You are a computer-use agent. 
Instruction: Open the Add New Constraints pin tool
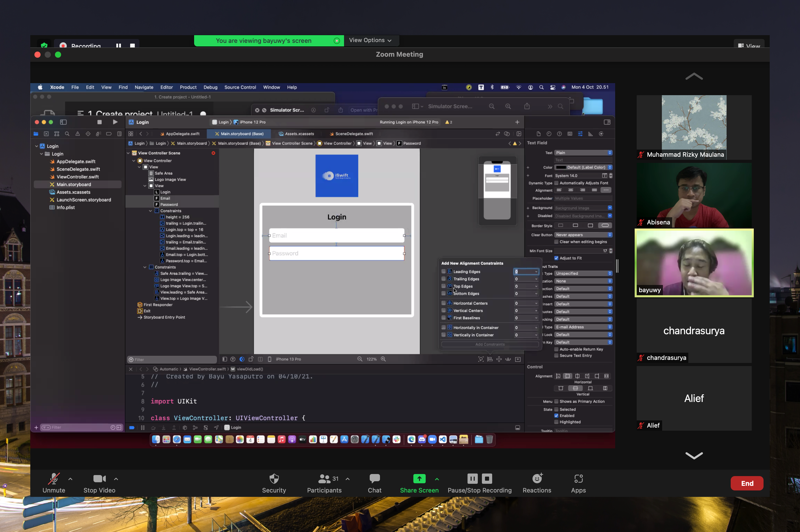(499, 359)
